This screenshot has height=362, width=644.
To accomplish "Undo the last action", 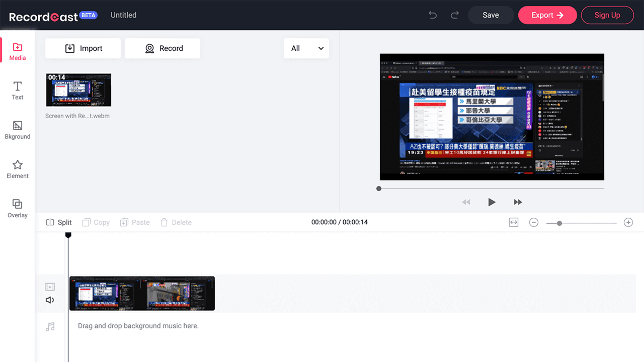I will pyautogui.click(x=432, y=15).
